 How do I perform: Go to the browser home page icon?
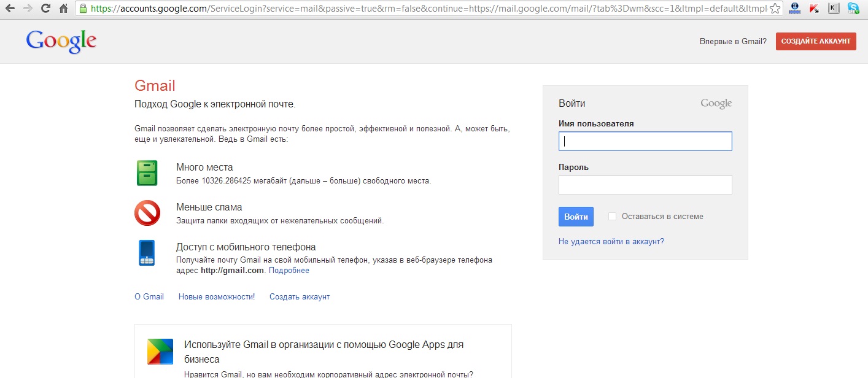[x=63, y=9]
